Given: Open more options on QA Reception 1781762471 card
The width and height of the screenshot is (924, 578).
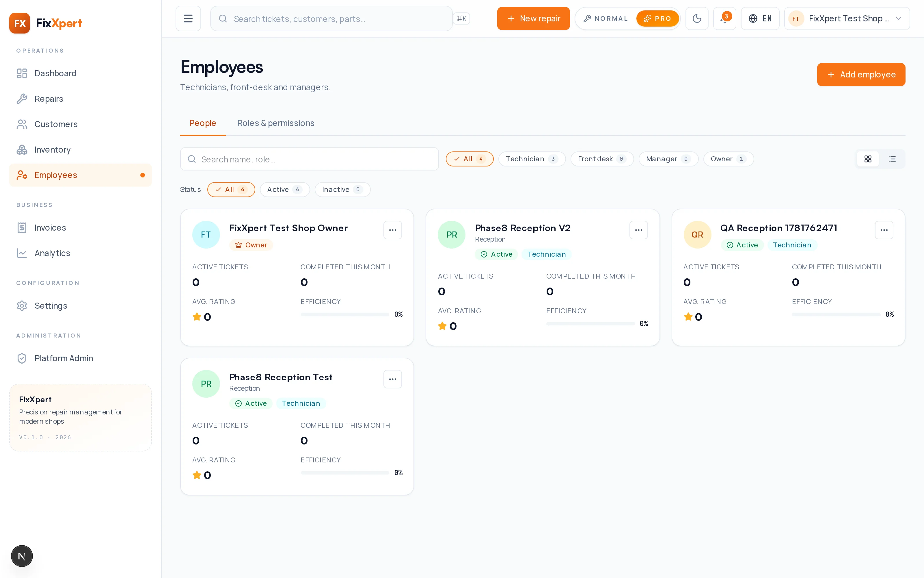Looking at the screenshot, I should coord(884,230).
